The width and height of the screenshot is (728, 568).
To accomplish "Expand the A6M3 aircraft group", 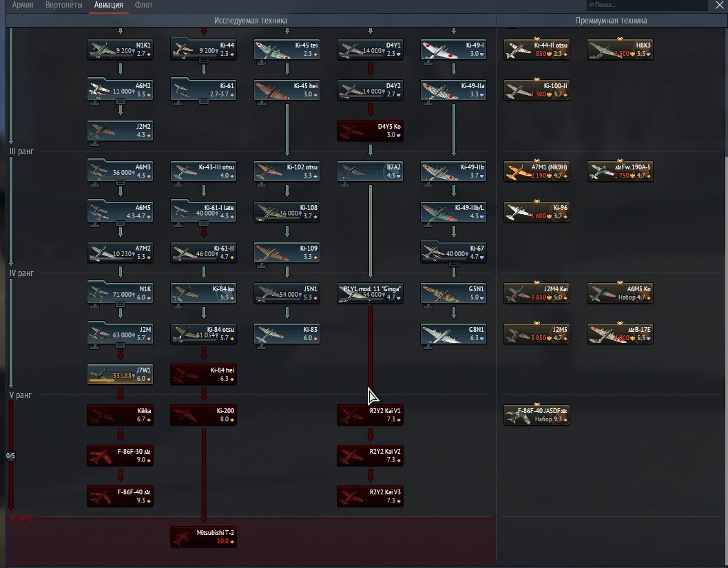I will point(121,171).
